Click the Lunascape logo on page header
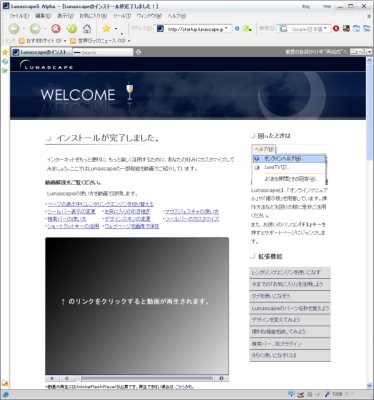 (46, 65)
